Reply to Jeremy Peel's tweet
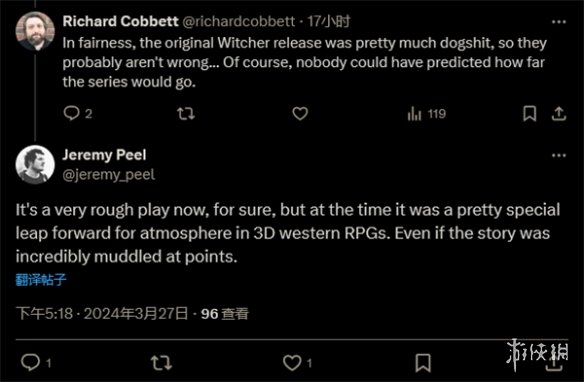The image size is (584, 382). [31, 362]
